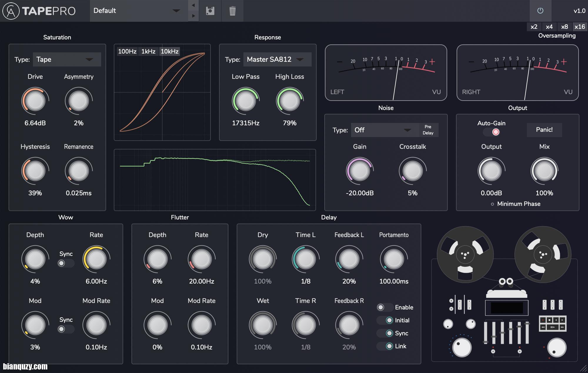Click the Flutter Rate knob

[202, 259]
